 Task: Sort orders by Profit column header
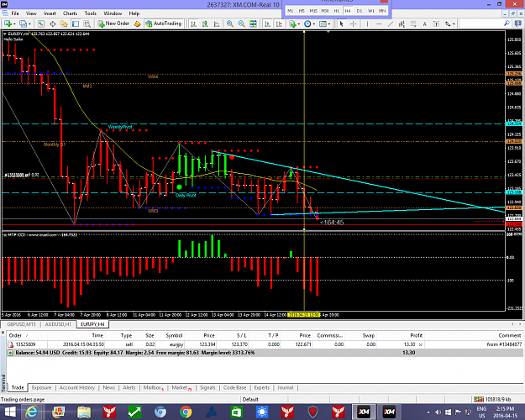416,335
